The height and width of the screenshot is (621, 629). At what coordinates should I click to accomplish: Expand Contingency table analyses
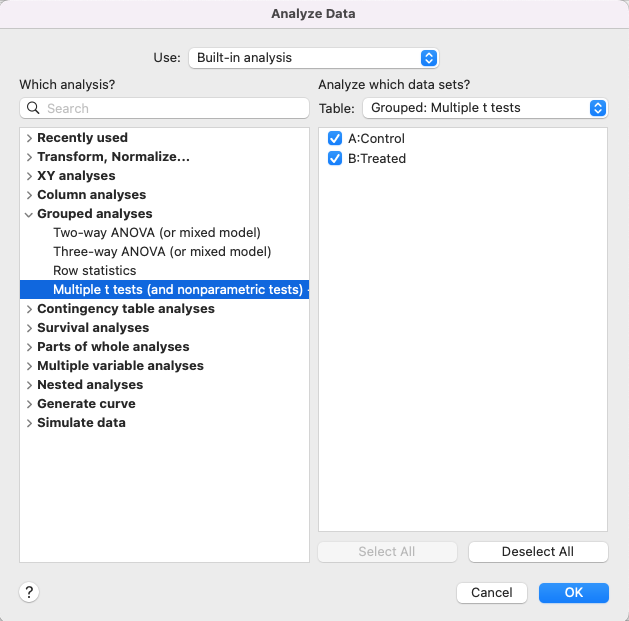tap(29, 309)
